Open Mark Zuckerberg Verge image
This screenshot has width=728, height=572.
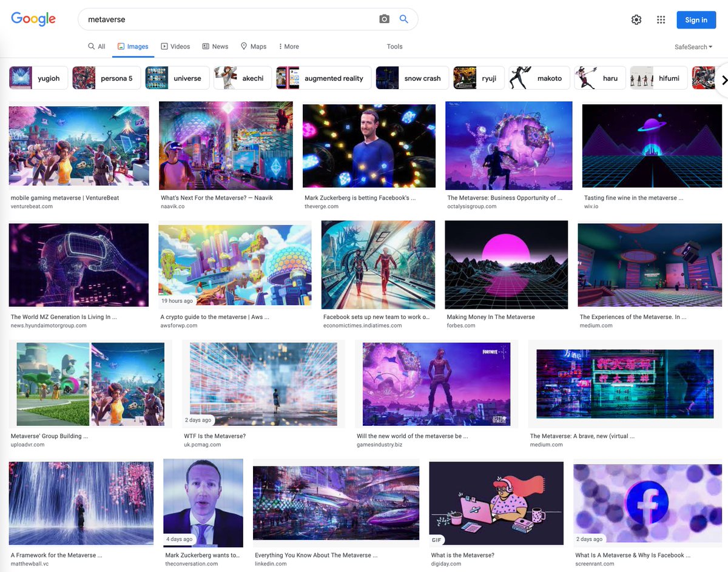tap(369, 146)
